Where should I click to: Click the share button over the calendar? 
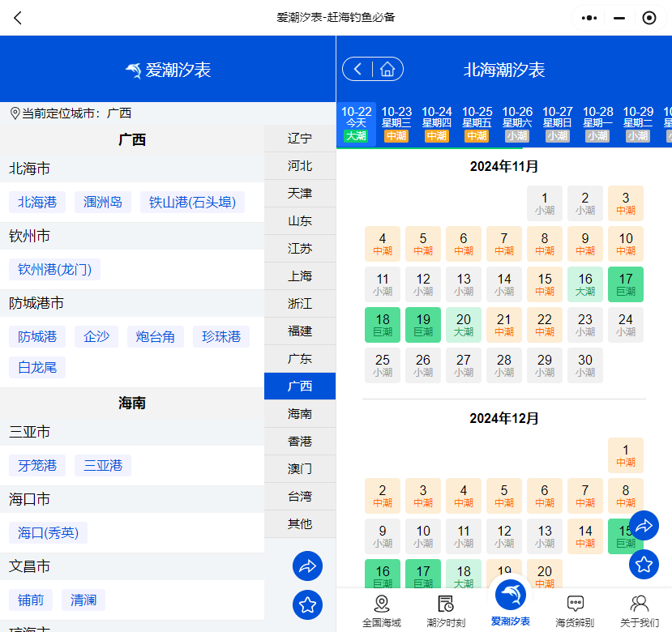click(644, 525)
